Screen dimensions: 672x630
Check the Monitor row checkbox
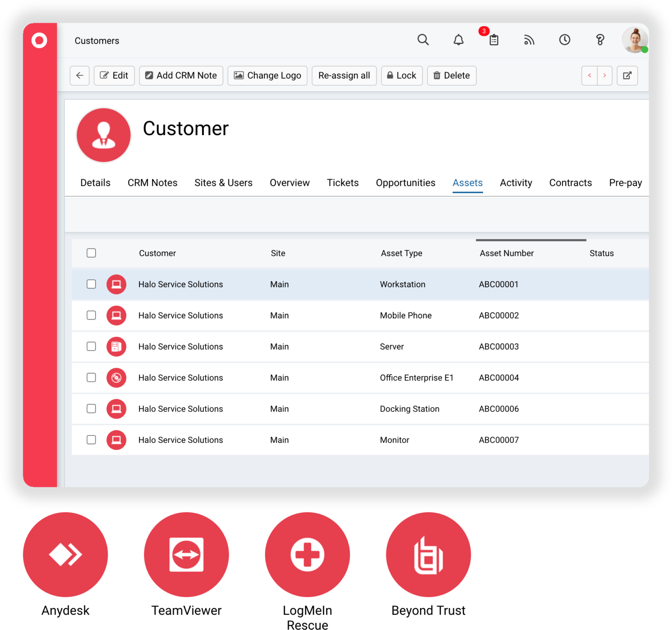coord(91,440)
